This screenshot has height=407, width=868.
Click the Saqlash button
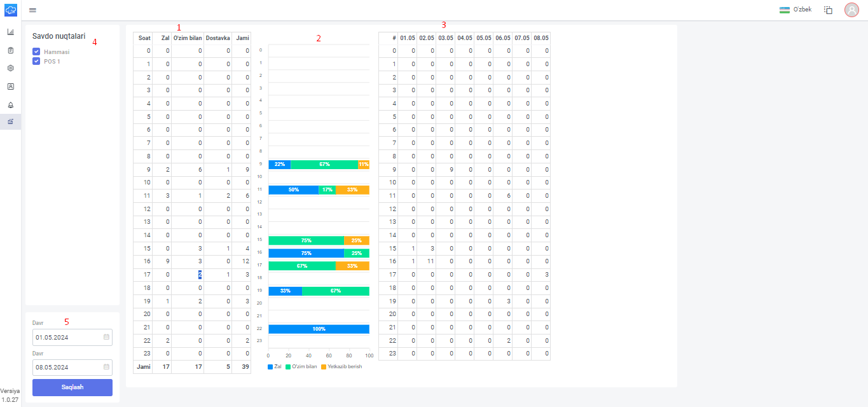(x=72, y=387)
